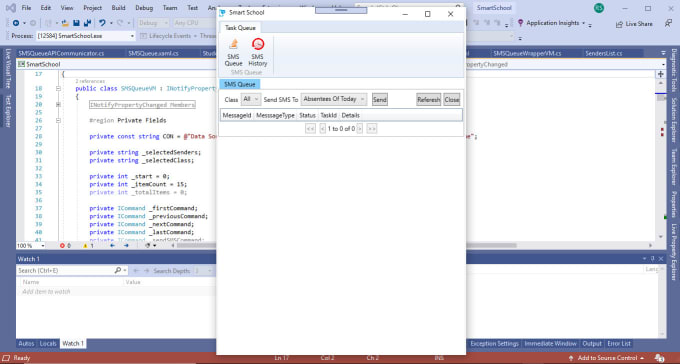Click the RS user account avatar

[599, 8]
